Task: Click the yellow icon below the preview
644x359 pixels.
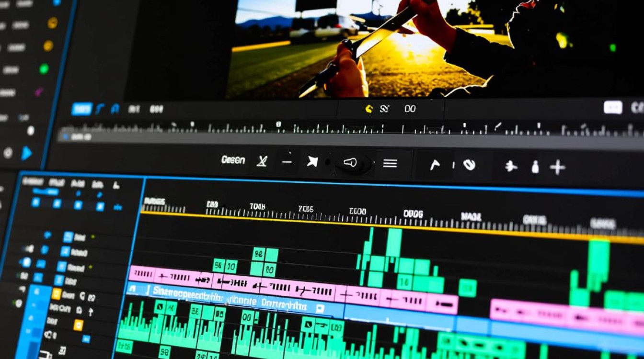Action: coord(369,109)
